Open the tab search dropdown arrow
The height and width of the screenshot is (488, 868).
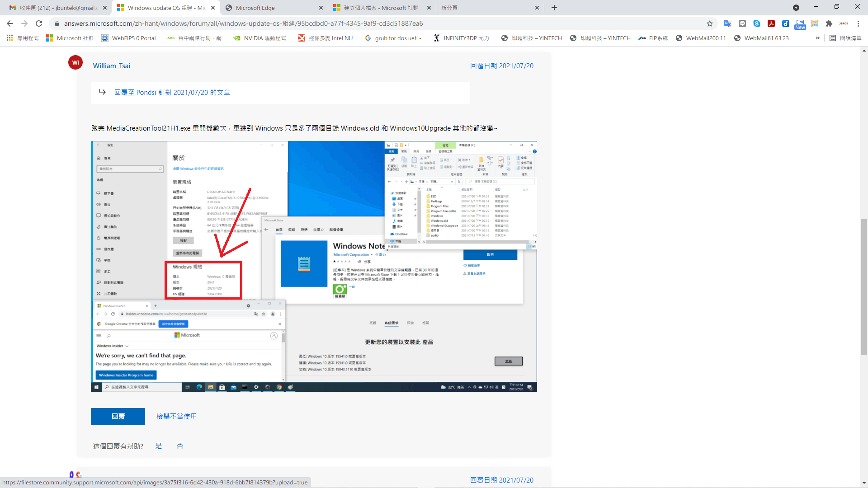pyautogui.click(x=796, y=8)
